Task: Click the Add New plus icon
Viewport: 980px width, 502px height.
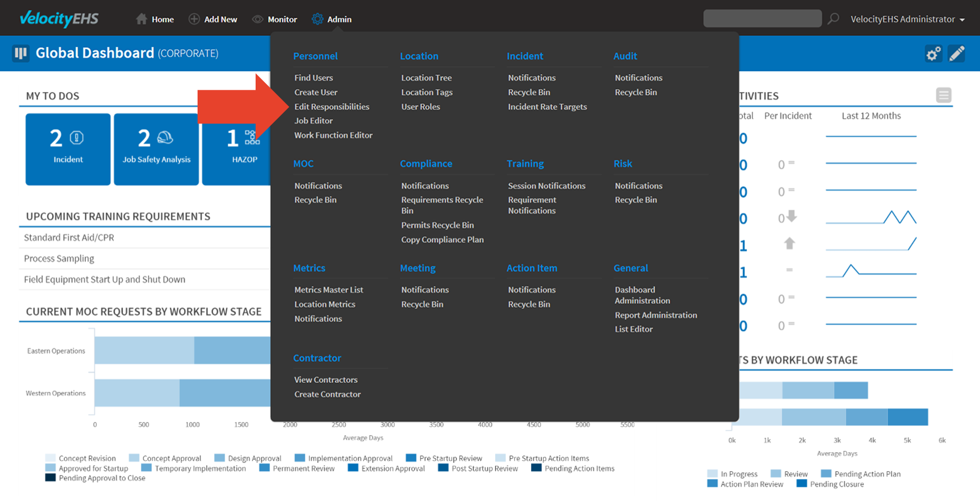Action: click(194, 19)
